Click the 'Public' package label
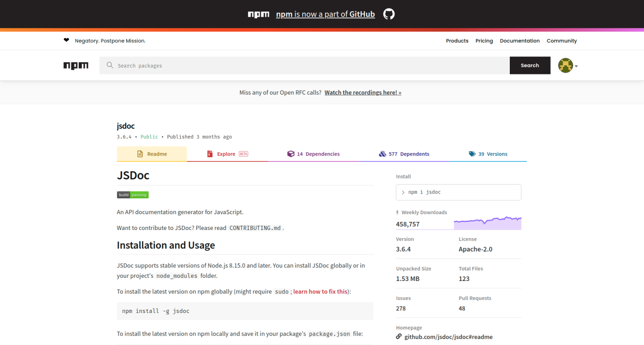 (x=149, y=137)
